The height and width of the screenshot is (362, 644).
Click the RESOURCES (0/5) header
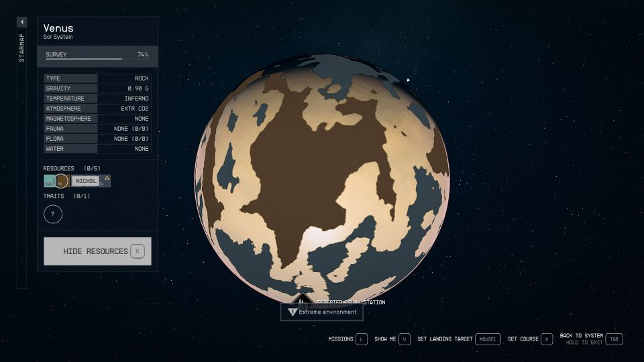point(72,169)
